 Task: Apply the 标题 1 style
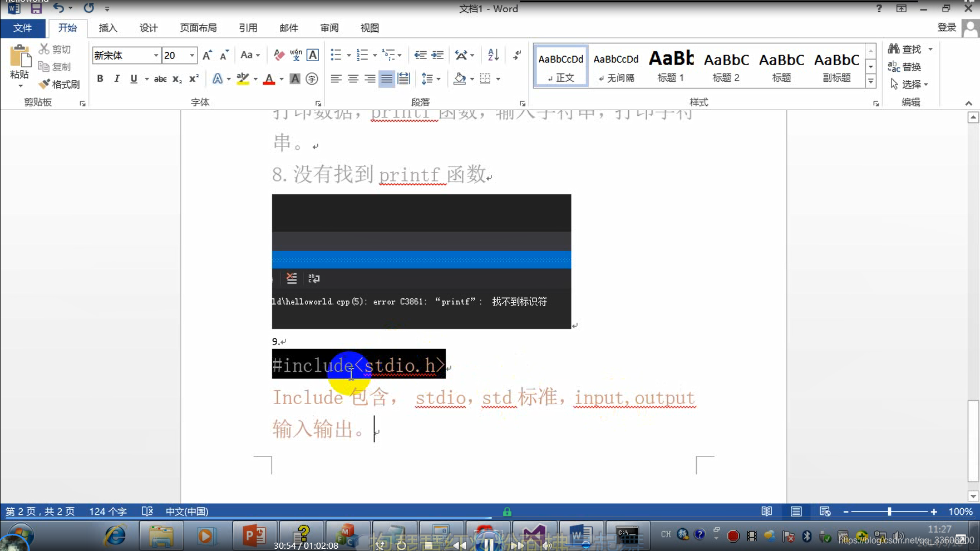click(x=669, y=65)
